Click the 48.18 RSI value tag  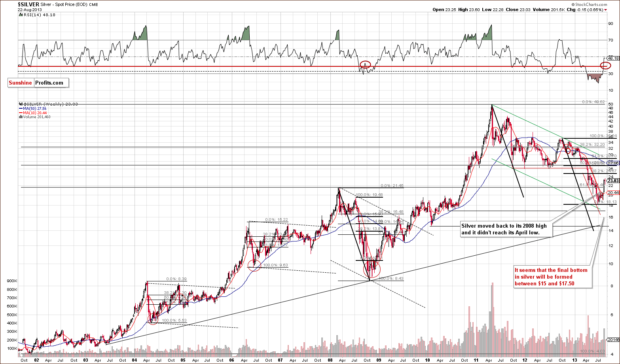point(612,58)
